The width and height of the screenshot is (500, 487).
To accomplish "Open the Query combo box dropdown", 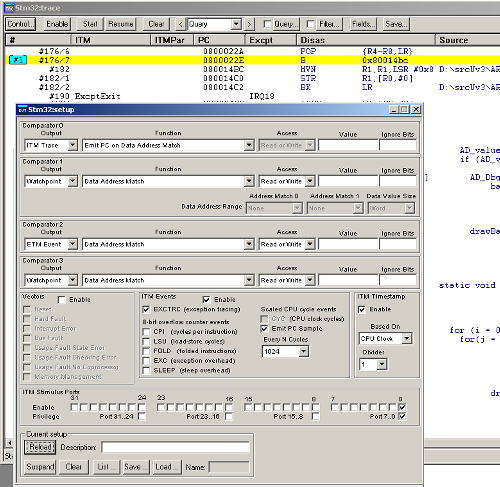I will tap(236, 24).
